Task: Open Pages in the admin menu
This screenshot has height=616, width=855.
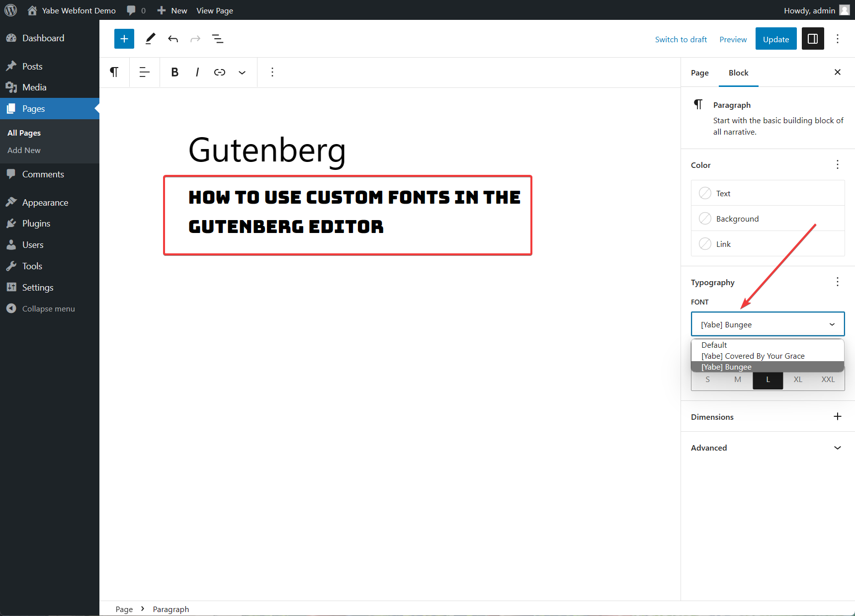Action: 50,108
